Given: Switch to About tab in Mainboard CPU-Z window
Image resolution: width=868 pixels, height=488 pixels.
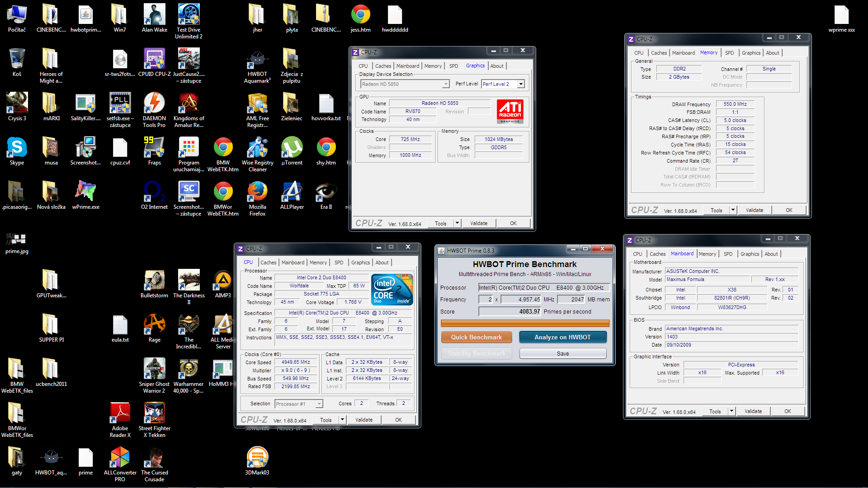Looking at the screenshot, I should pyautogui.click(x=771, y=254).
